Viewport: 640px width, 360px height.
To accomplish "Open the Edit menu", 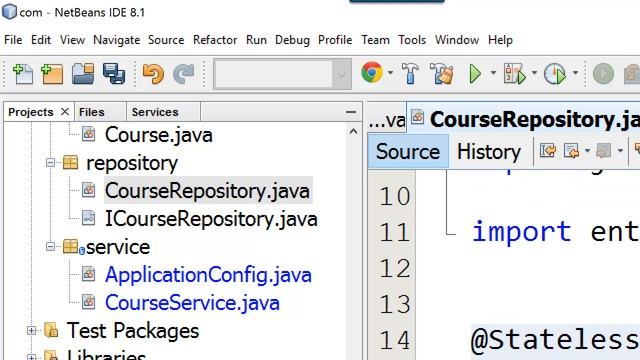I will pyautogui.click(x=41, y=40).
